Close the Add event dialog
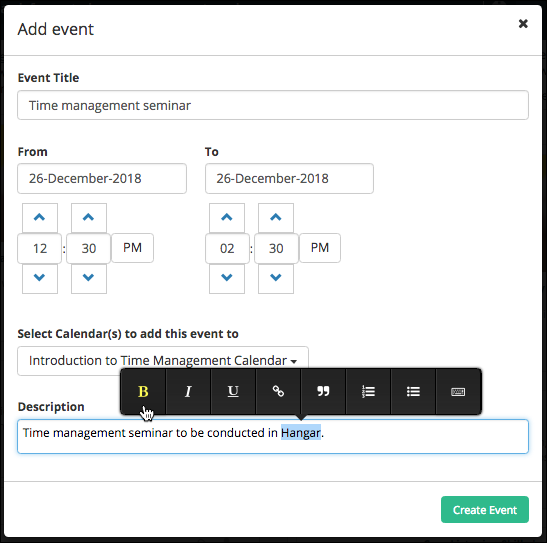Image resolution: width=547 pixels, height=543 pixels. (x=523, y=24)
